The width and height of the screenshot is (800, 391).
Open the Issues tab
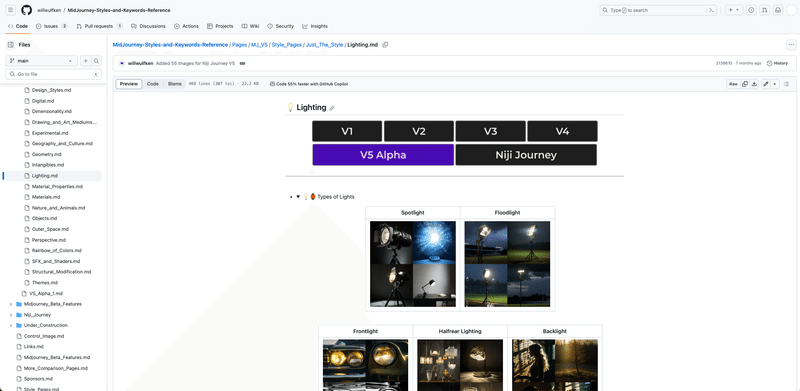(x=52, y=26)
